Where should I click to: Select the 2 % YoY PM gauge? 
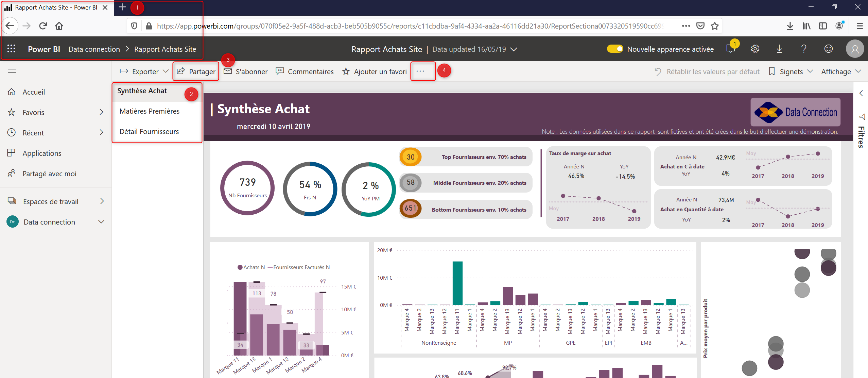pos(369,190)
